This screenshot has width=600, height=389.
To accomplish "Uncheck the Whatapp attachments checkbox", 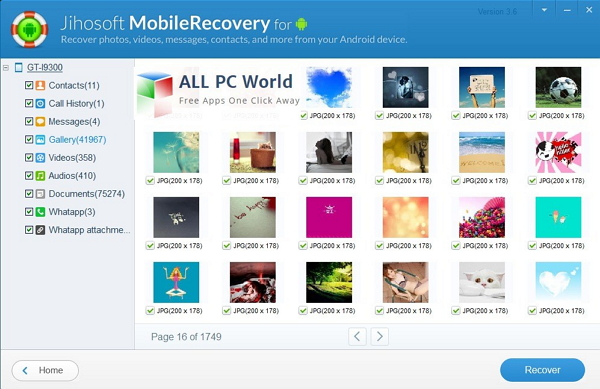I will (x=29, y=229).
